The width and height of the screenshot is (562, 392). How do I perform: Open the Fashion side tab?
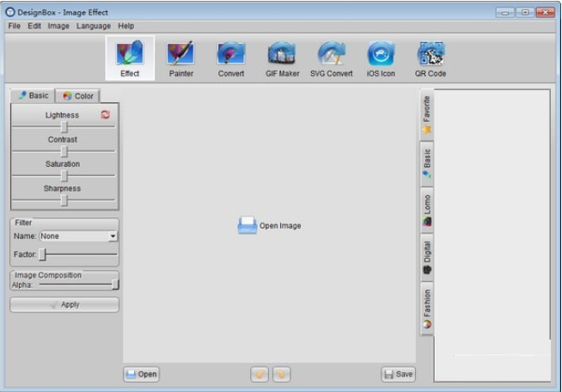426,309
